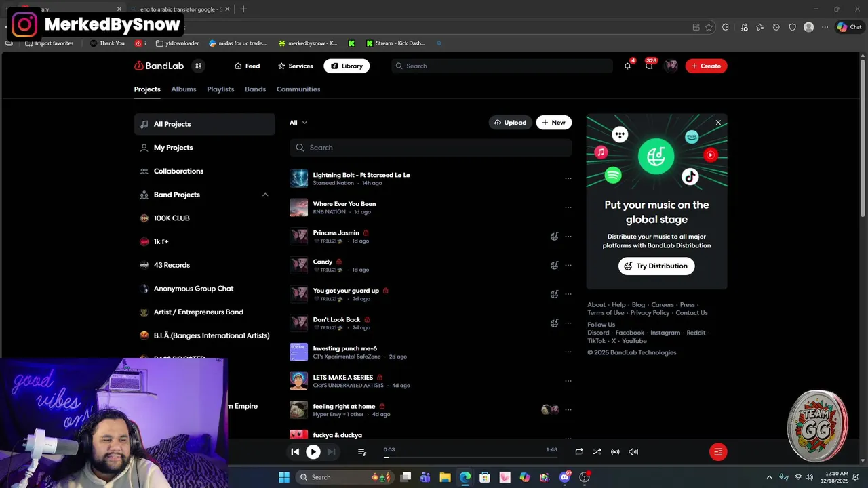Click the projects search field

click(431, 148)
